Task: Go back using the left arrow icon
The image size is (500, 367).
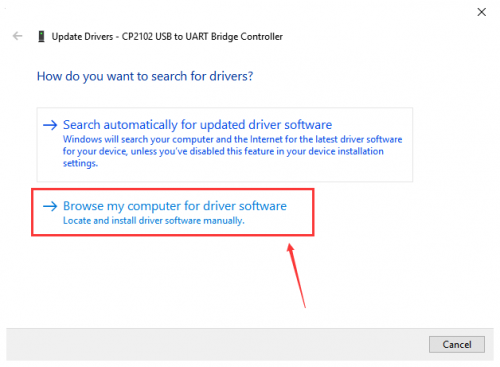Action: tap(17, 36)
